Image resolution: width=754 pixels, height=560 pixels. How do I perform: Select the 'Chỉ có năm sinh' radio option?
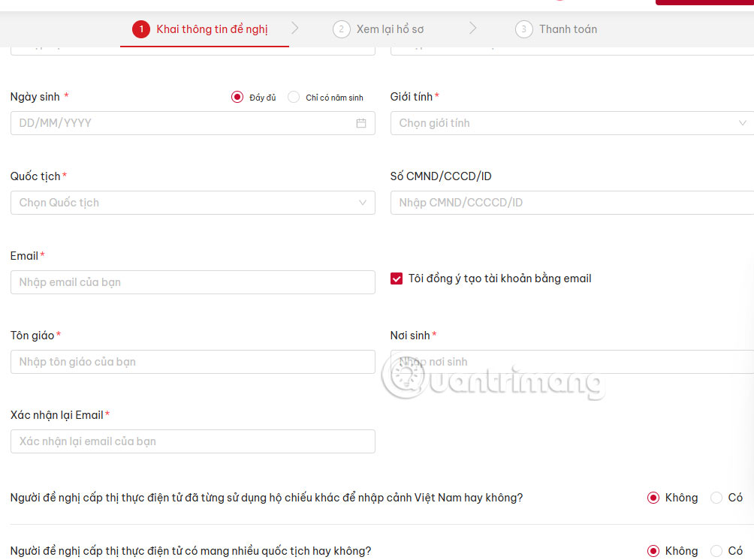(x=294, y=97)
